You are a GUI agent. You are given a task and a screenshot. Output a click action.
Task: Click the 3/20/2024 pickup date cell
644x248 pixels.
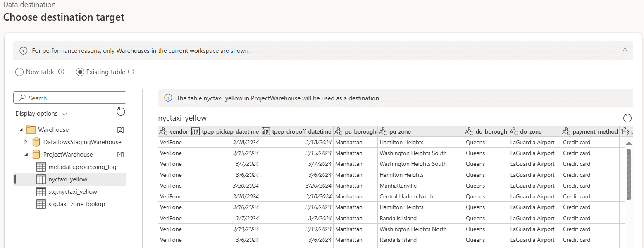[225, 186]
